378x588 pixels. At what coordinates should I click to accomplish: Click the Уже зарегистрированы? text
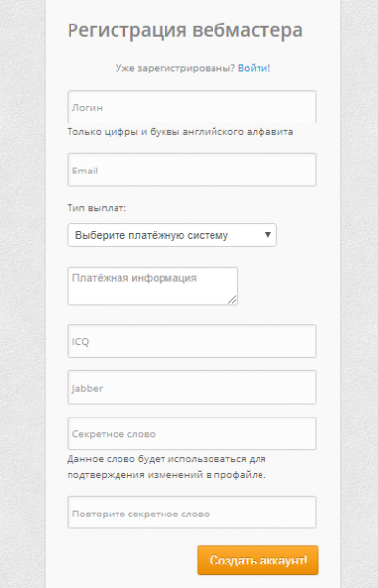click(x=175, y=68)
